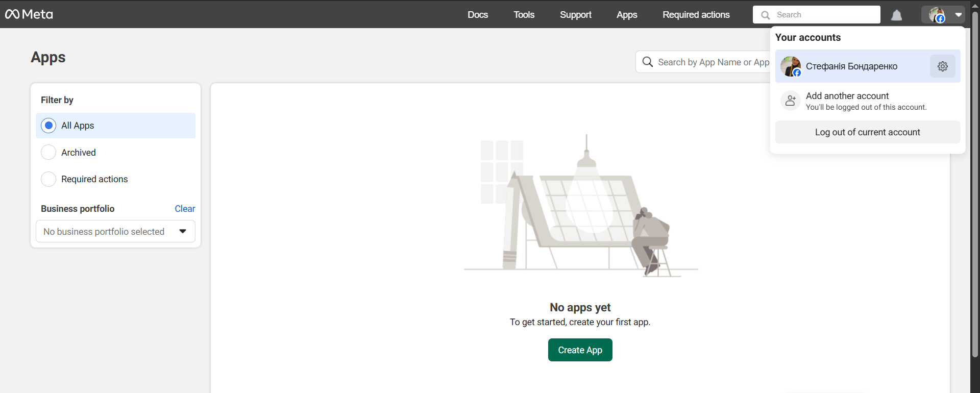Click the 'Your accounts' heading
The height and width of the screenshot is (393, 980).
click(807, 37)
